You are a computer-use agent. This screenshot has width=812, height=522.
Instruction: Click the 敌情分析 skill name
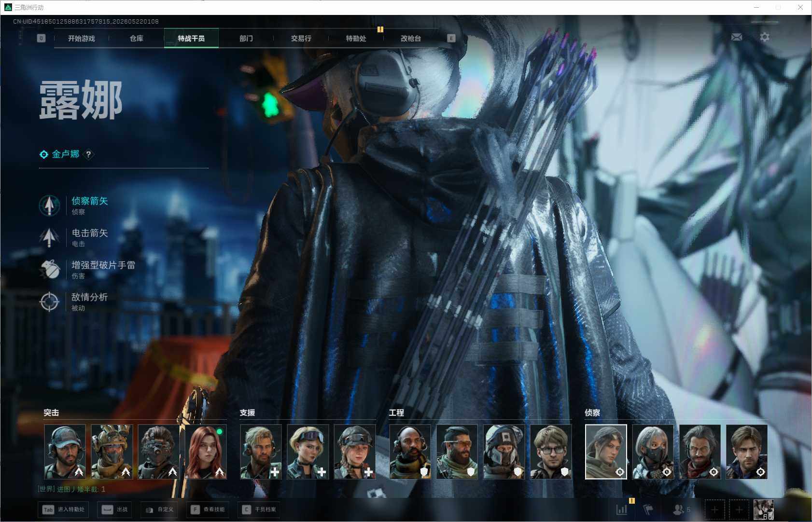coord(90,297)
